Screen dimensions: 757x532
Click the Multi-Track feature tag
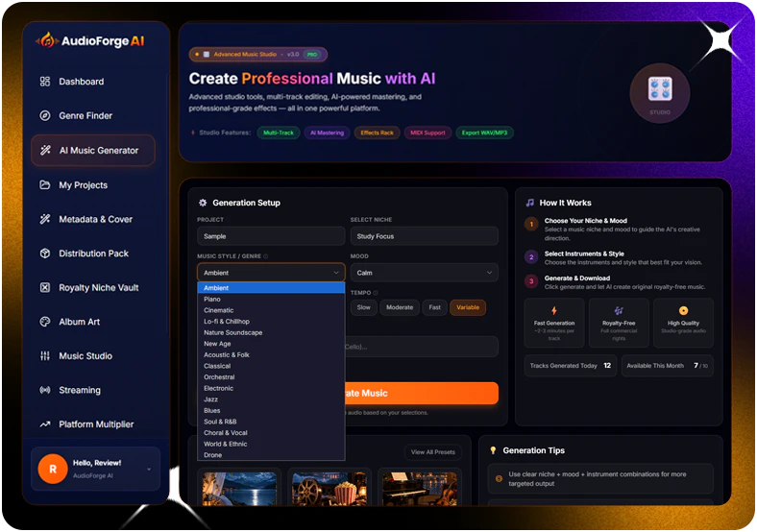pyautogui.click(x=279, y=133)
